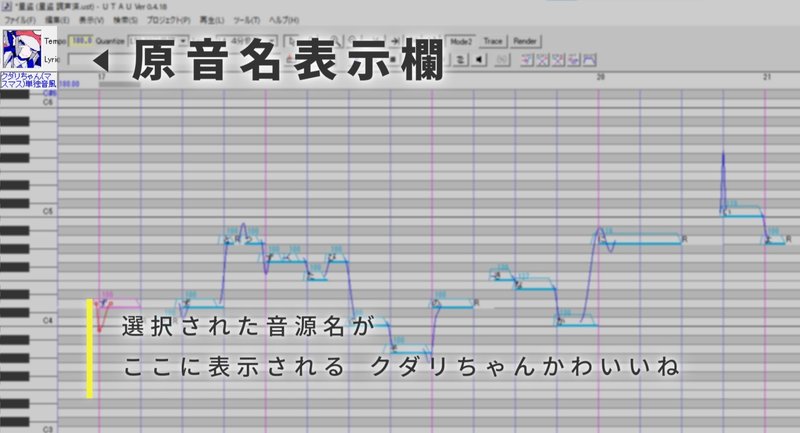Screen dimensions: 800x433
Task: Select the long note starting at measure 20
Action: pyautogui.click(x=640, y=239)
